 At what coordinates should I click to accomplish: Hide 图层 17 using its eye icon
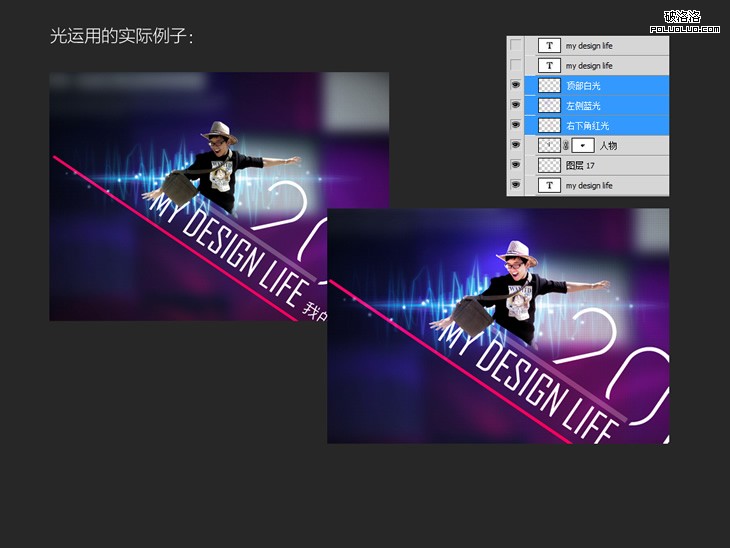coord(516,166)
